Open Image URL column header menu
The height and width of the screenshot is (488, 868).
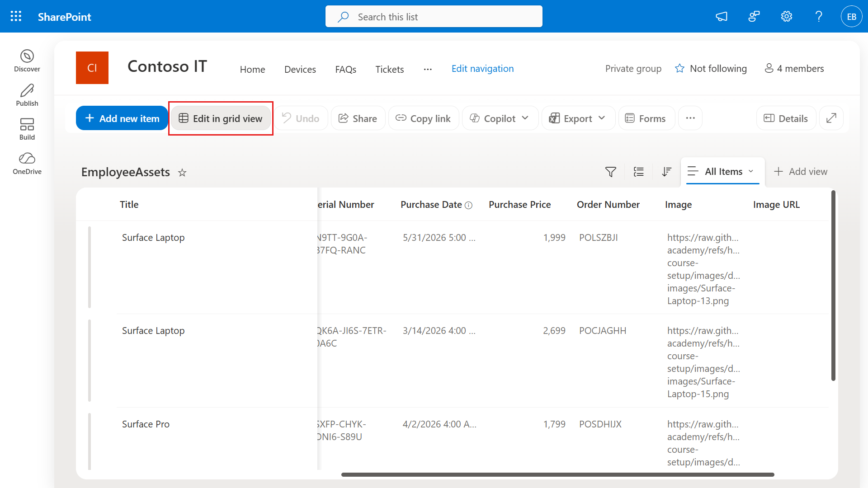[x=776, y=205]
